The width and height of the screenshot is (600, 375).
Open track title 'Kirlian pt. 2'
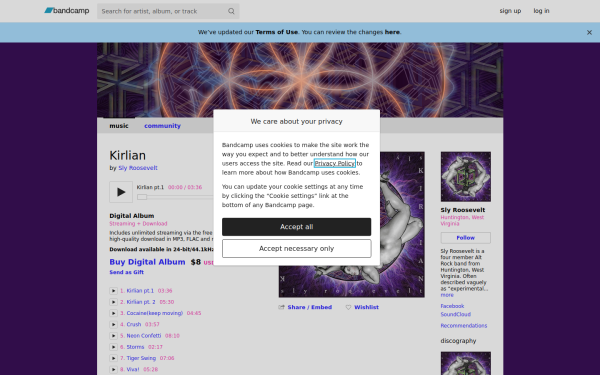click(x=141, y=302)
